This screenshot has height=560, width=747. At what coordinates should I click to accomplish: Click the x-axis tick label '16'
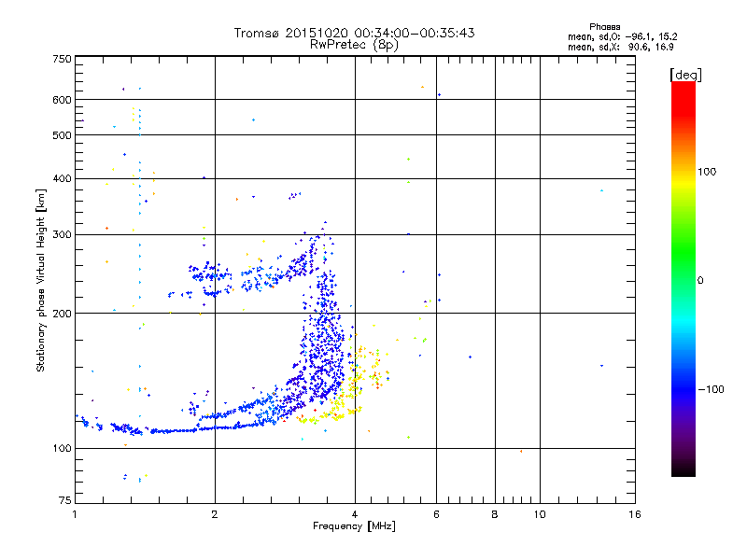click(635, 514)
